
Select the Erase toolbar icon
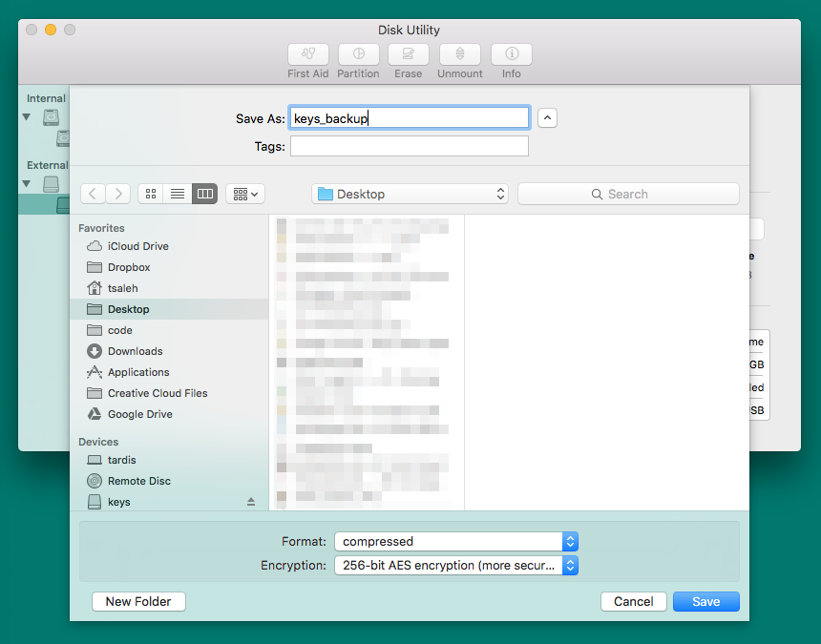[x=409, y=54]
